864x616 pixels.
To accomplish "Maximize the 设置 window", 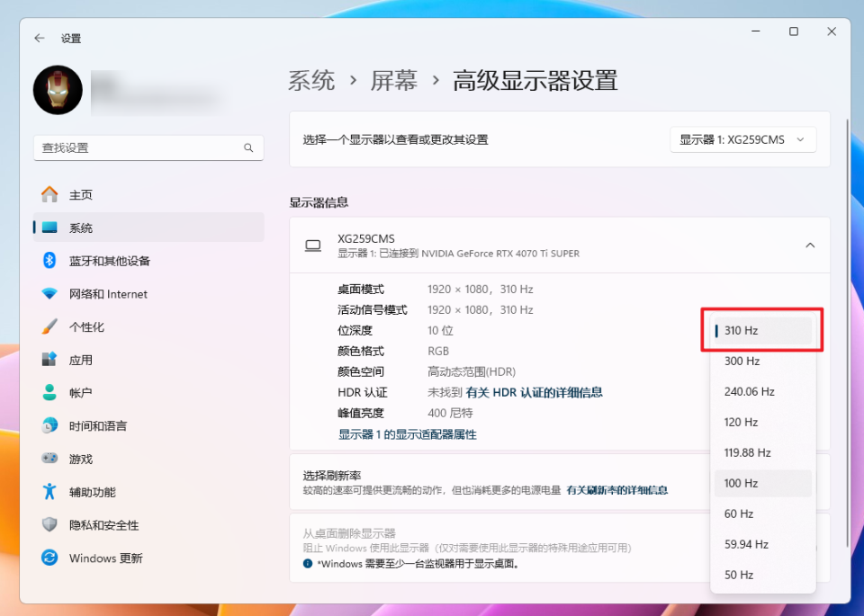I will pos(794,31).
